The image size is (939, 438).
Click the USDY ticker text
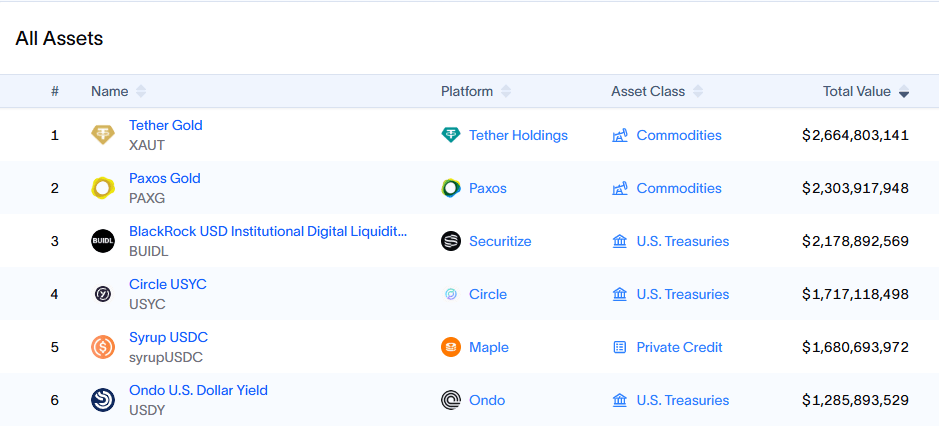(147, 410)
